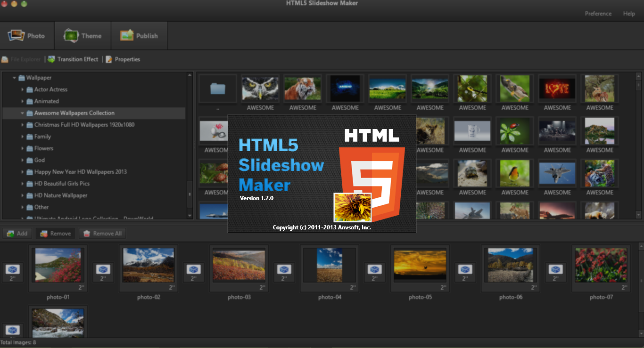Open the Photo tab

pos(27,36)
